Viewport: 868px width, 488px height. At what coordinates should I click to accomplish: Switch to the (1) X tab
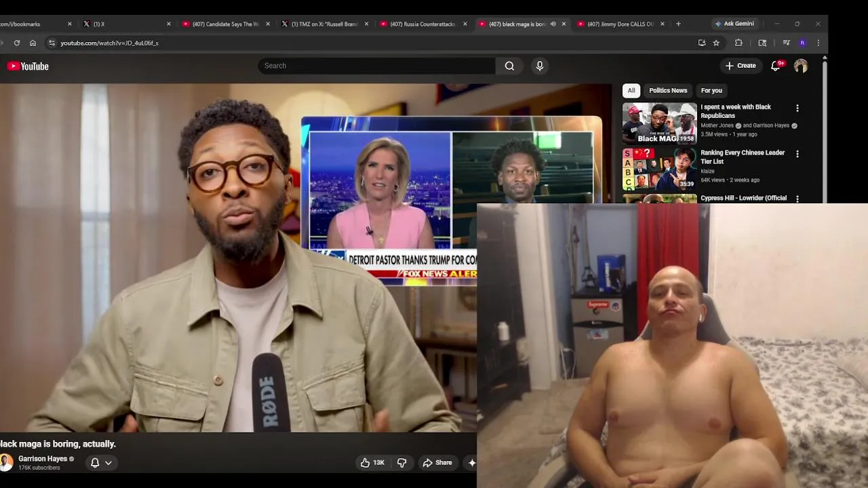point(125,24)
